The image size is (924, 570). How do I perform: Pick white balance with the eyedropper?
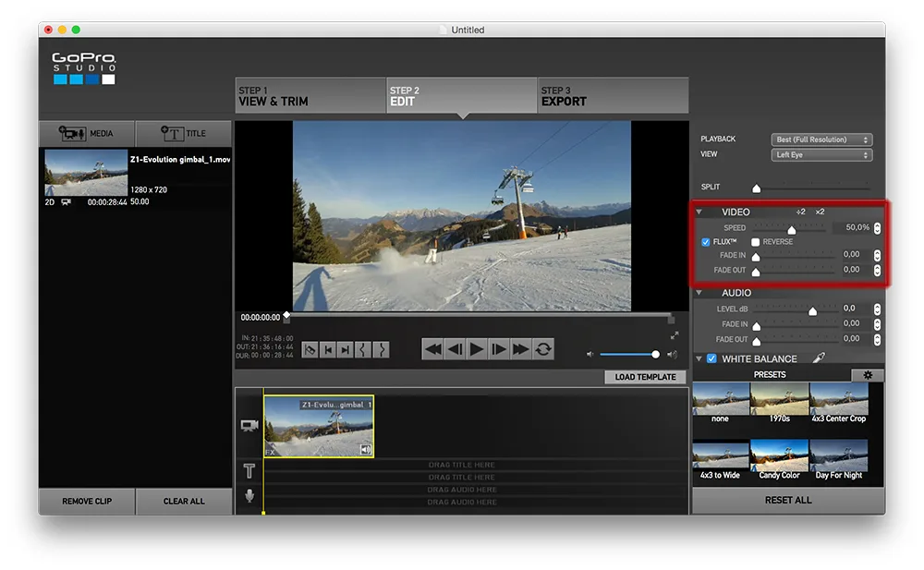(x=819, y=358)
